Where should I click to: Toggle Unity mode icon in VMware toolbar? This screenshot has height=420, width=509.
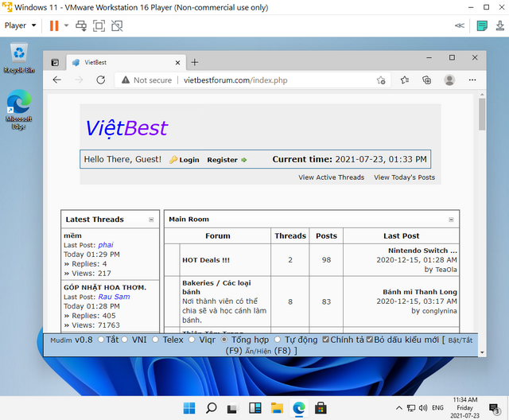(x=117, y=25)
